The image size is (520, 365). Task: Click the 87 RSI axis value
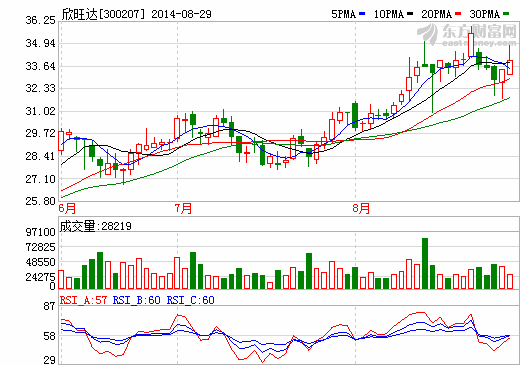click(x=49, y=306)
